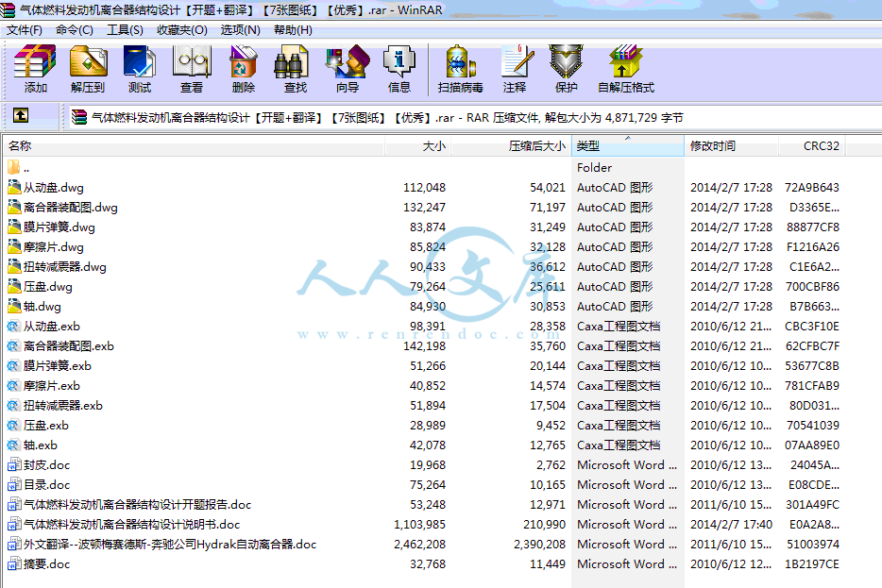The image size is (882, 588).
Task: Open the 工具(S) menu
Action: pos(125,30)
